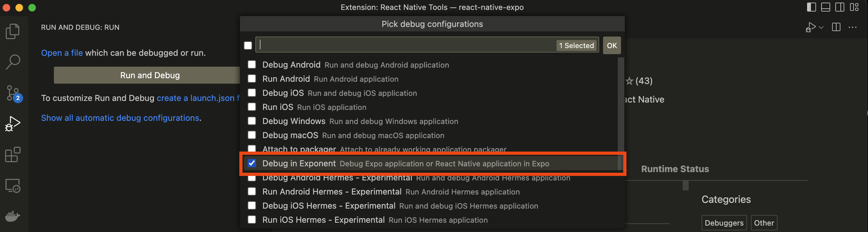Click Show all automatic debug configurations
Screen dimensions: 868x232
(x=120, y=118)
